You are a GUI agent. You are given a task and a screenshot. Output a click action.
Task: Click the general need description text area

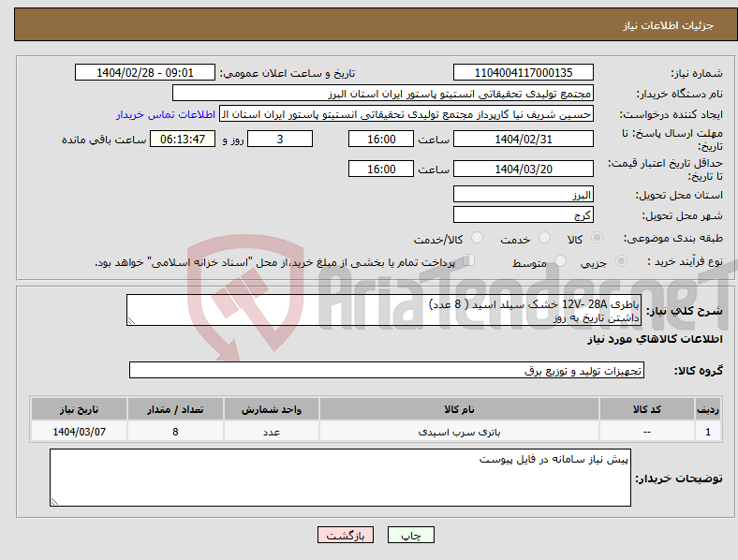384,310
